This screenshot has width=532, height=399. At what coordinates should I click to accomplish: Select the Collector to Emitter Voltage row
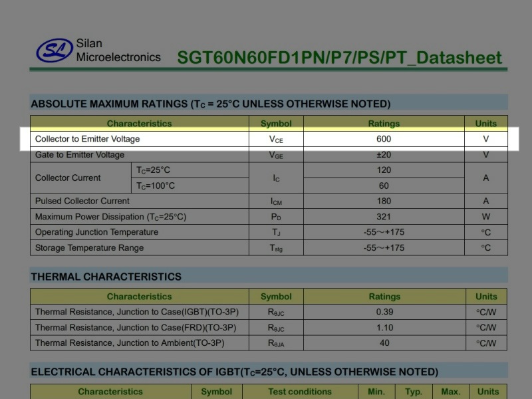269,139
